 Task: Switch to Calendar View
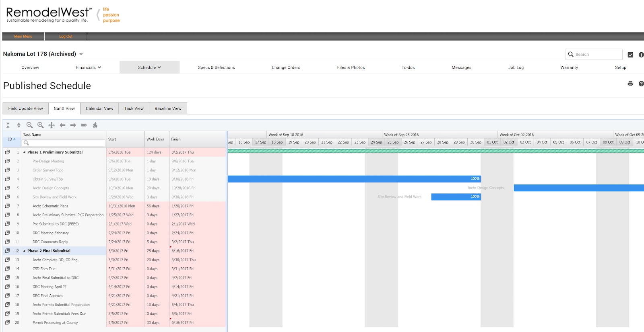point(99,109)
